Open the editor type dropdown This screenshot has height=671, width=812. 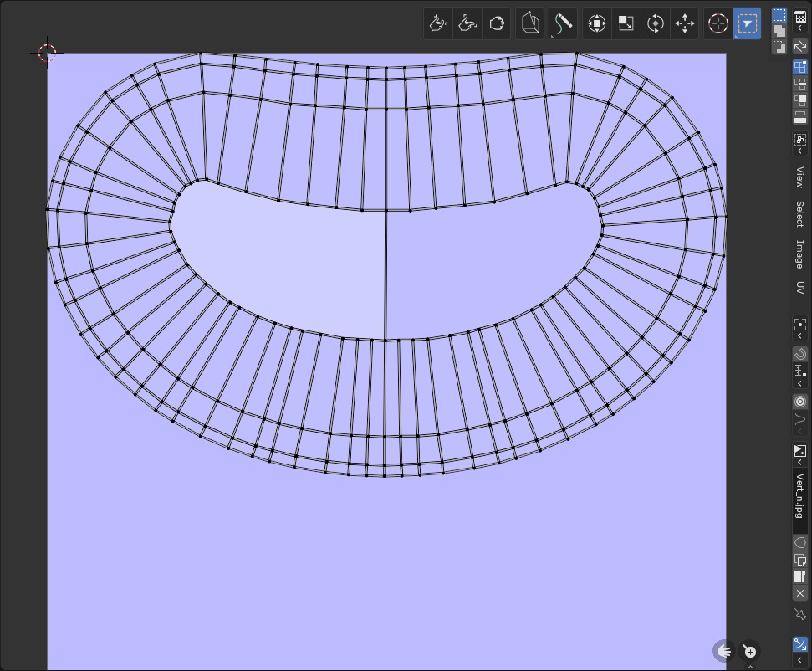tap(800, 21)
